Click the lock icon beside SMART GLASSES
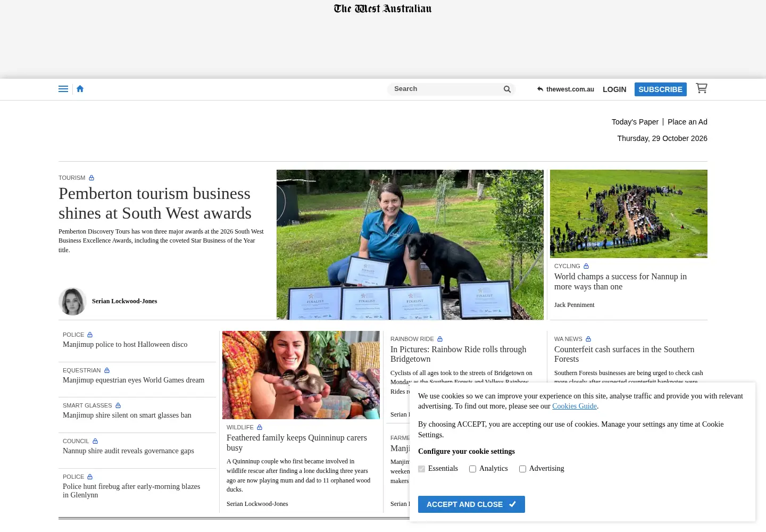Image resolution: width=766 pixels, height=532 pixels. [x=118, y=405]
